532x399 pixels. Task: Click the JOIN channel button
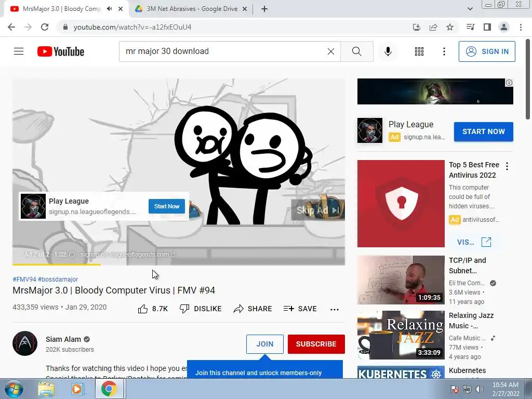pyautogui.click(x=264, y=344)
